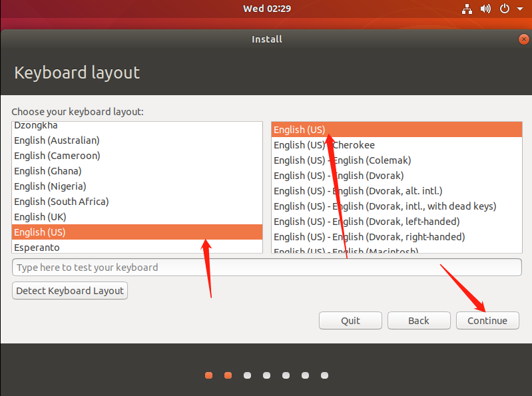Choose the Dvorak left-handed variant
This screenshot has width=532, height=396.
(397, 221)
